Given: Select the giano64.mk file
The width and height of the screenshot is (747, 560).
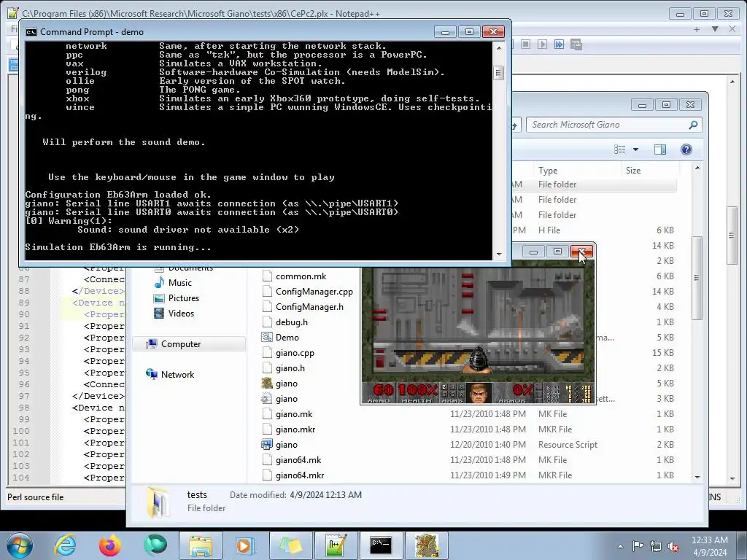Looking at the screenshot, I should click(x=298, y=460).
